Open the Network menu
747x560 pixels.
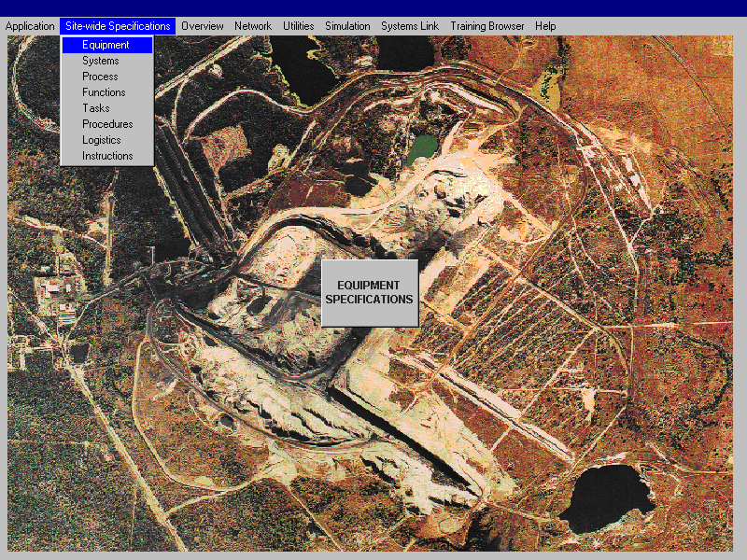click(252, 26)
